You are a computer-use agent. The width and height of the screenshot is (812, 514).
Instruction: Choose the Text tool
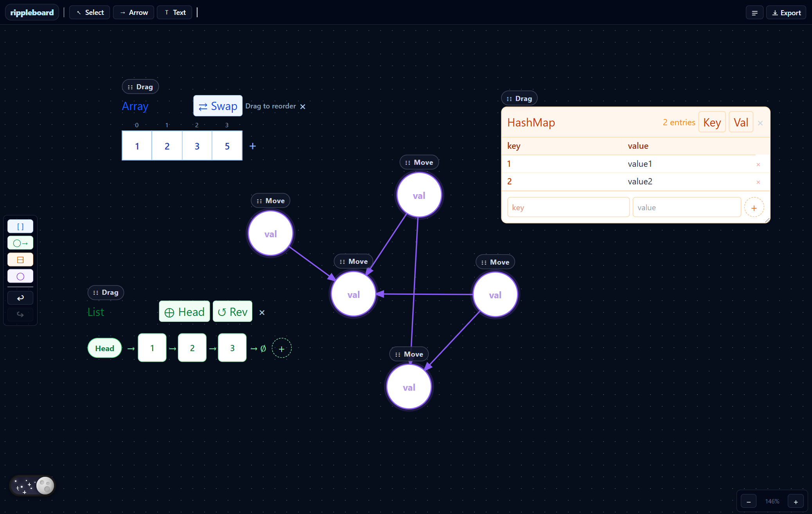(175, 13)
